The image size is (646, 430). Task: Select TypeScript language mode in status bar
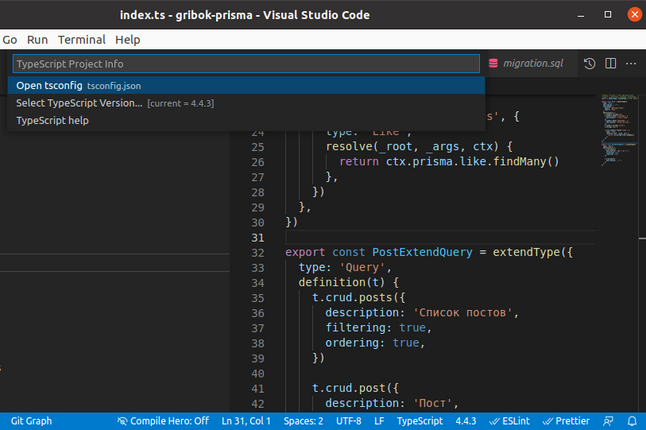coord(419,421)
